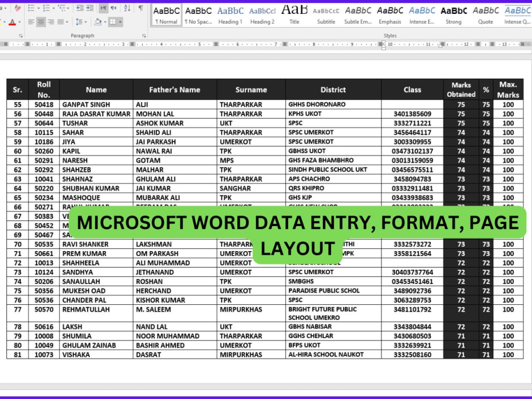Apply shading to the selection
Image resolution: width=532 pixels, height=399 pixels.
pyautogui.click(x=98, y=22)
